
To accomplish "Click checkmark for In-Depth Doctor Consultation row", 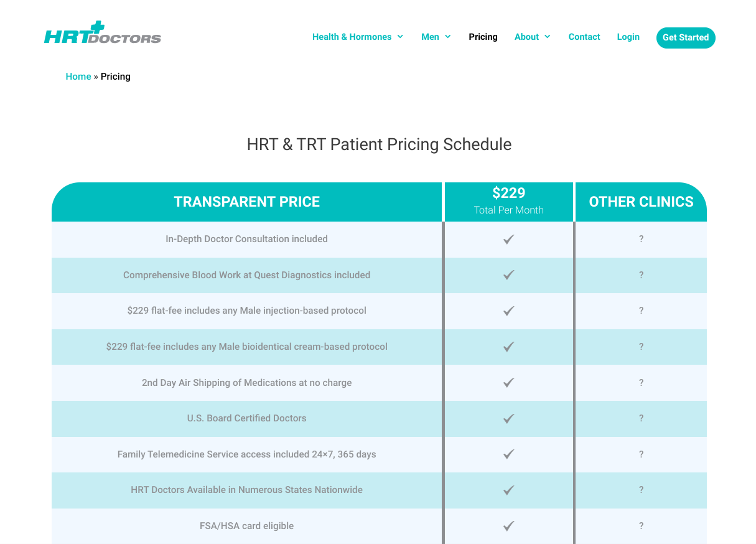I will pos(508,239).
